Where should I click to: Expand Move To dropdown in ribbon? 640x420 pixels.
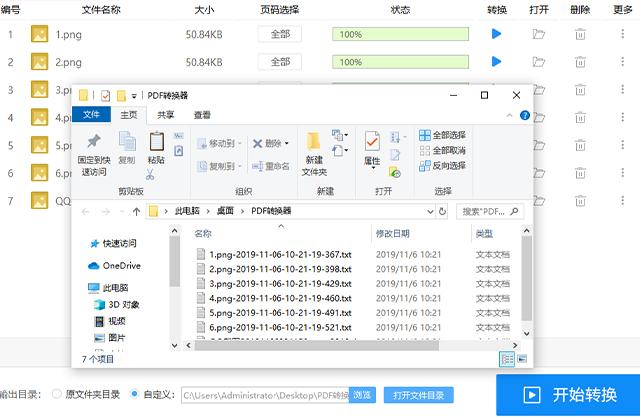tap(240, 143)
